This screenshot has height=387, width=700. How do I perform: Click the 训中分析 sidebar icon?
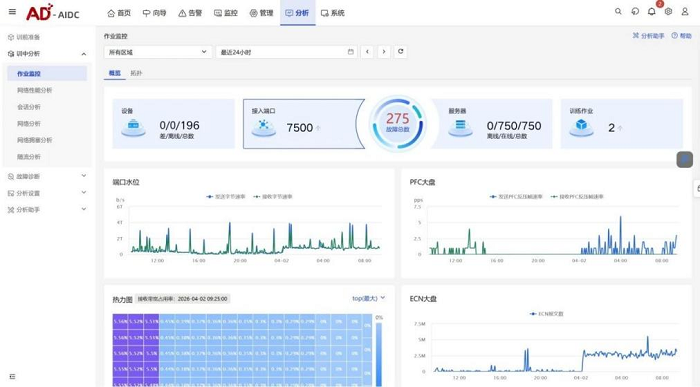pos(11,54)
